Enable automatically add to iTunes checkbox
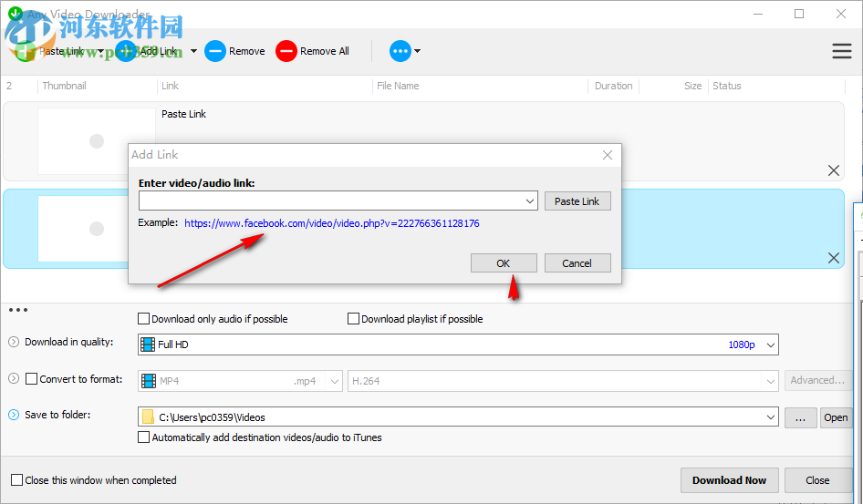 point(143,437)
